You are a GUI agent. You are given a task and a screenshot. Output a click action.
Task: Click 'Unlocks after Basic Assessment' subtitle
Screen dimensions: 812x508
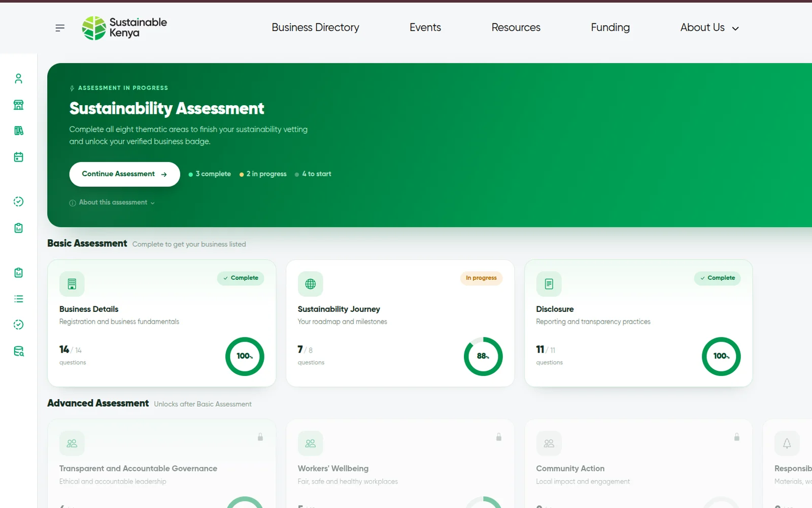(x=202, y=404)
